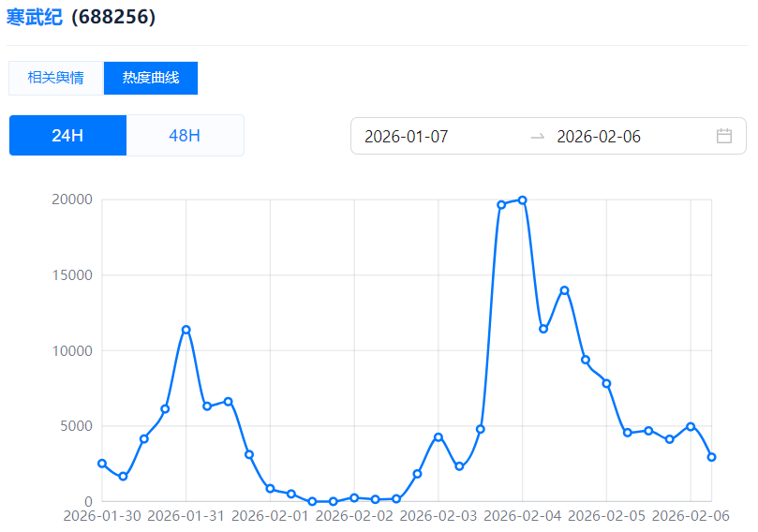Viewport: 758px width, 532px height.
Task: Click the data point at 2026-02-02 gridline
Action: (354, 497)
